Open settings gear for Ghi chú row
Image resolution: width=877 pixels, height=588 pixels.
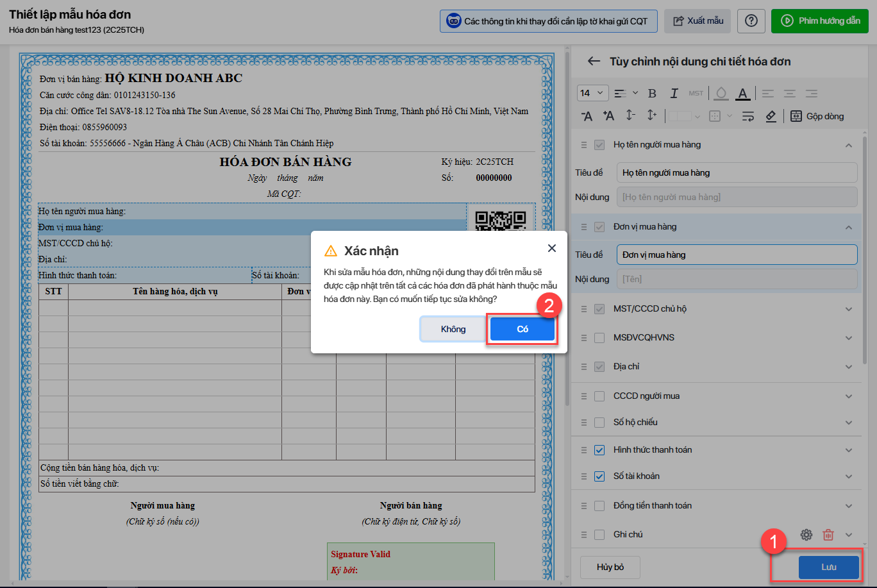pos(806,535)
